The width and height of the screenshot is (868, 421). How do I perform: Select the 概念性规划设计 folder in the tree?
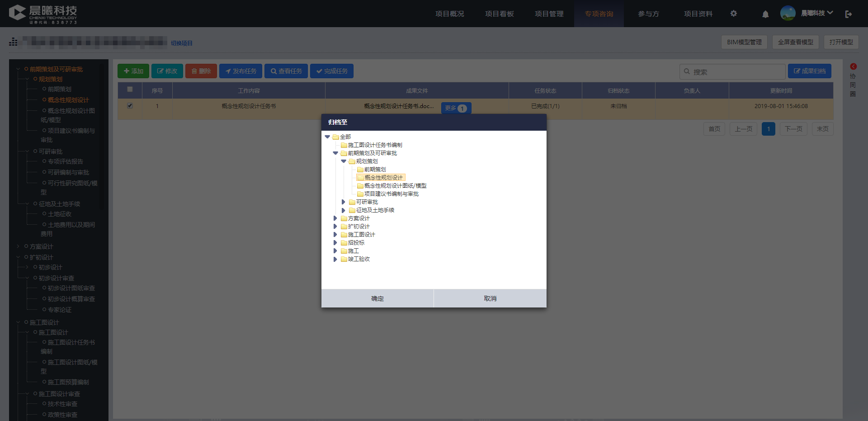click(380, 178)
